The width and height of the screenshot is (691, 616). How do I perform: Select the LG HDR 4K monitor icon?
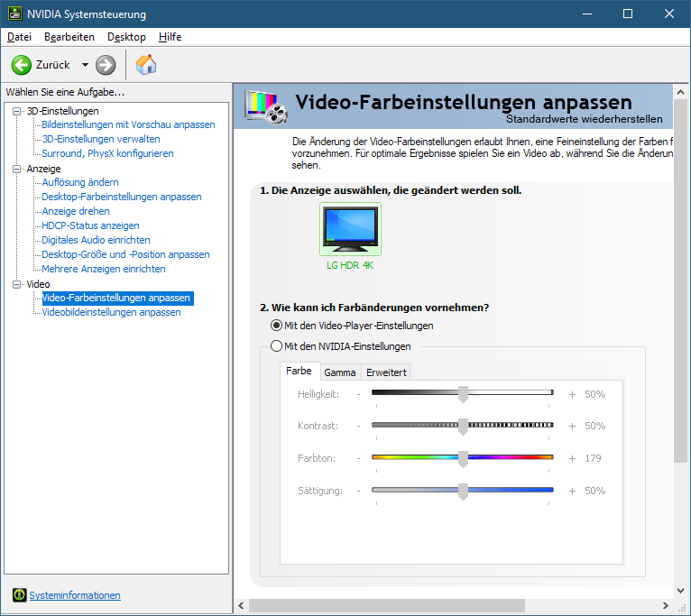coord(350,229)
